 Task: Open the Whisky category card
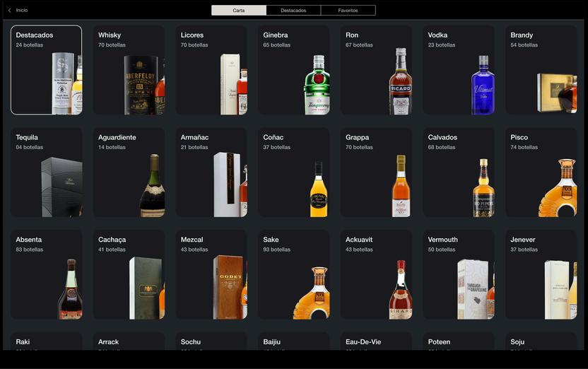129,70
